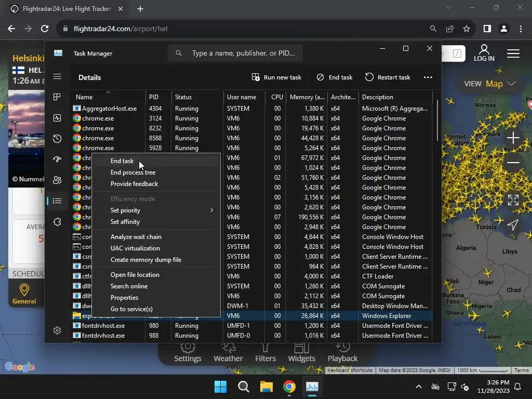Open Users page in Task Manager sidebar

pos(57,180)
